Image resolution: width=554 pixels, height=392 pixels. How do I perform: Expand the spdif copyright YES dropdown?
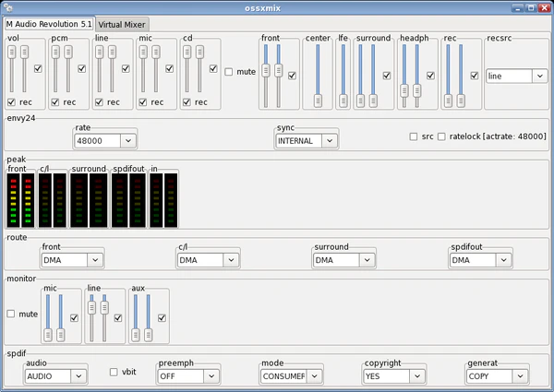point(394,375)
